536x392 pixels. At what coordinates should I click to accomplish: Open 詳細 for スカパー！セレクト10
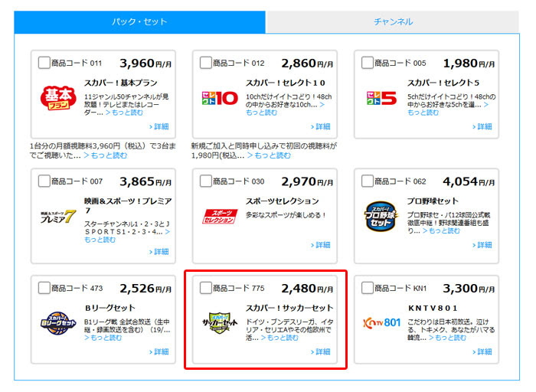pyautogui.click(x=321, y=127)
